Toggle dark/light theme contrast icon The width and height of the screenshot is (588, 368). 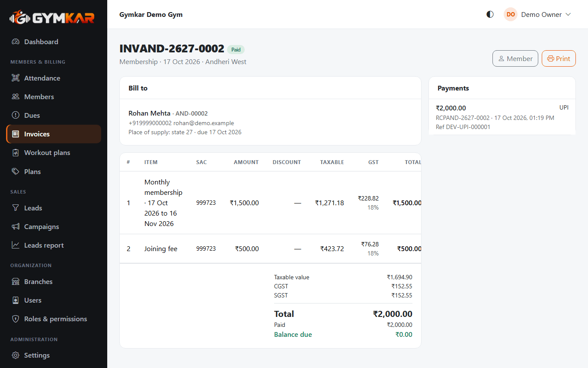pos(490,14)
